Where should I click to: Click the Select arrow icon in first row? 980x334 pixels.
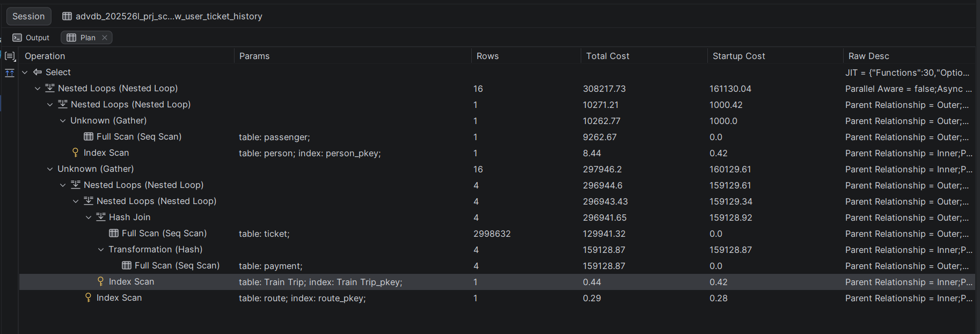point(38,72)
